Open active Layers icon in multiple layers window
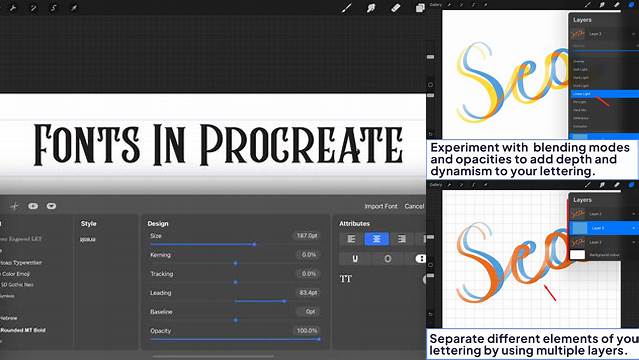 click(x=632, y=185)
